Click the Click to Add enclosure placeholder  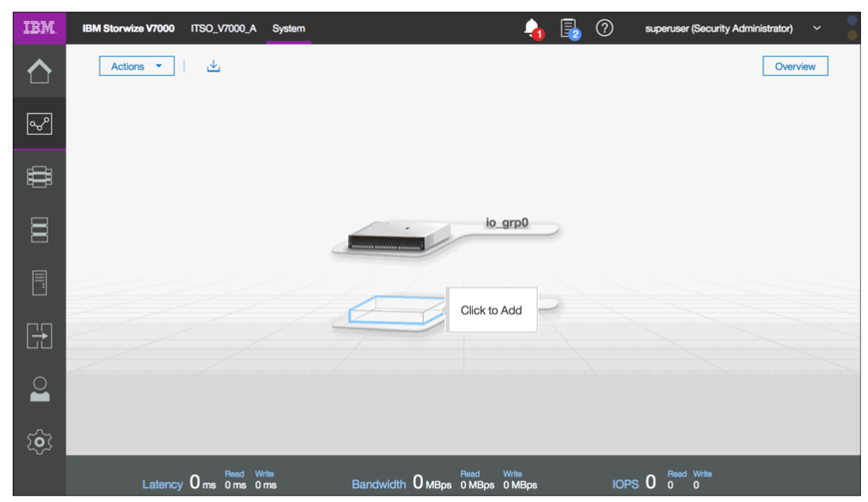491,310
